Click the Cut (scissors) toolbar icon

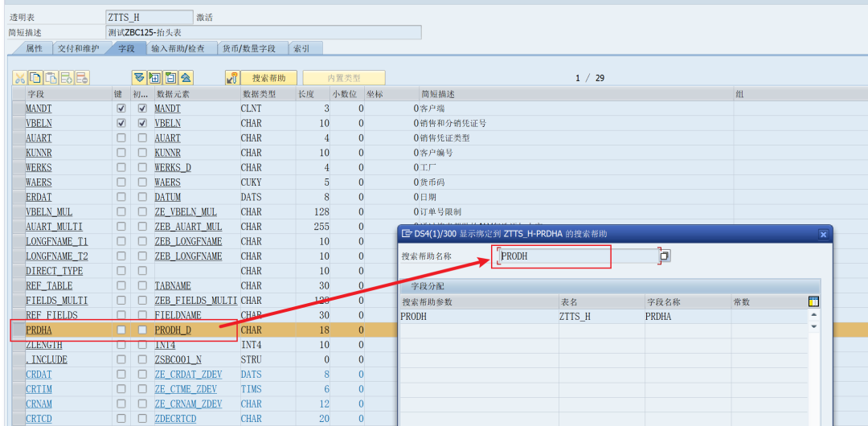click(x=20, y=78)
